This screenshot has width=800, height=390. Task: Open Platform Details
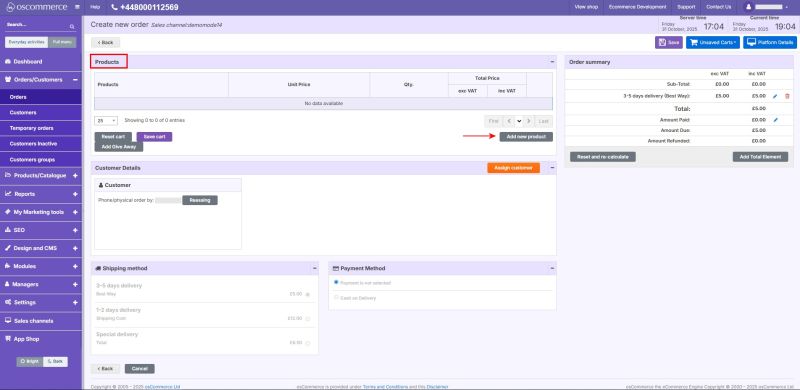coord(770,42)
